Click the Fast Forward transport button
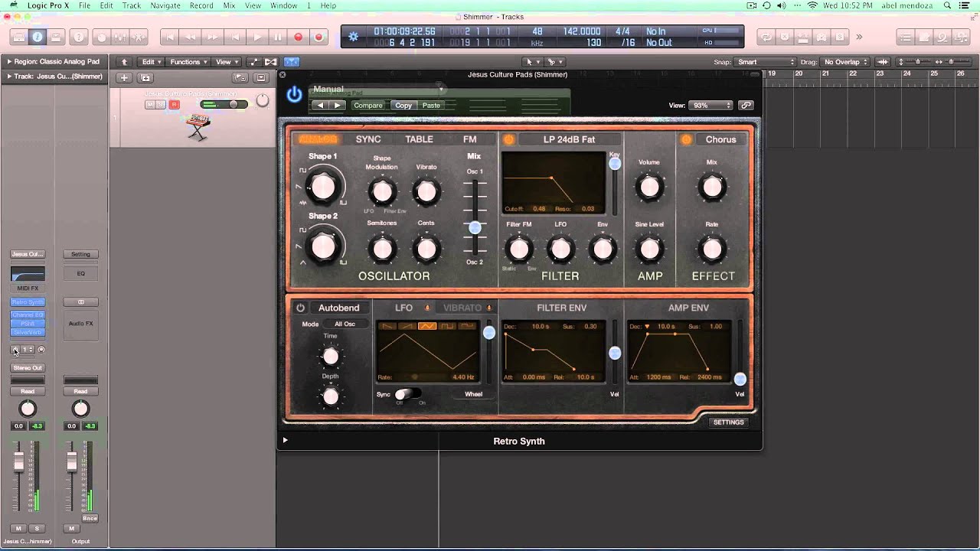 pyautogui.click(x=212, y=37)
